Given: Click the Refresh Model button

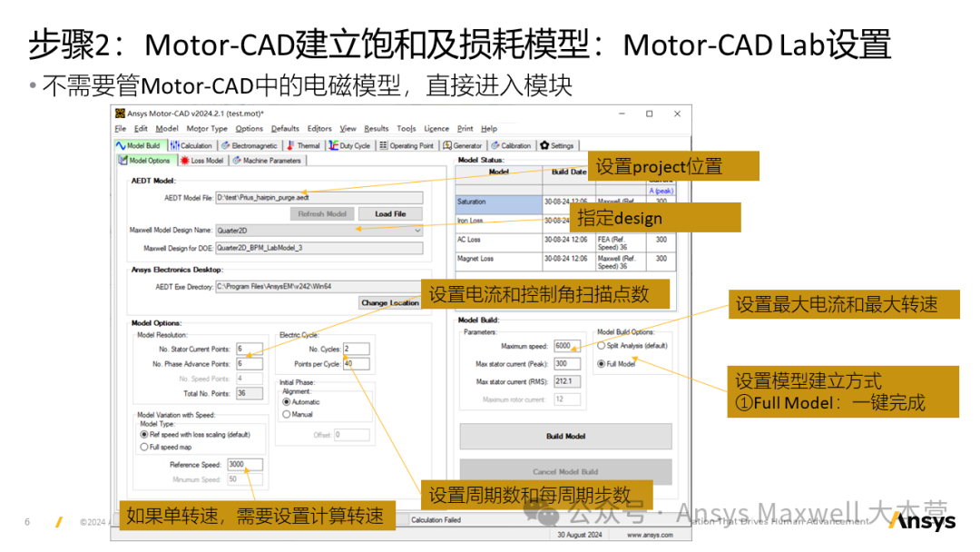Looking at the screenshot, I should [x=322, y=213].
